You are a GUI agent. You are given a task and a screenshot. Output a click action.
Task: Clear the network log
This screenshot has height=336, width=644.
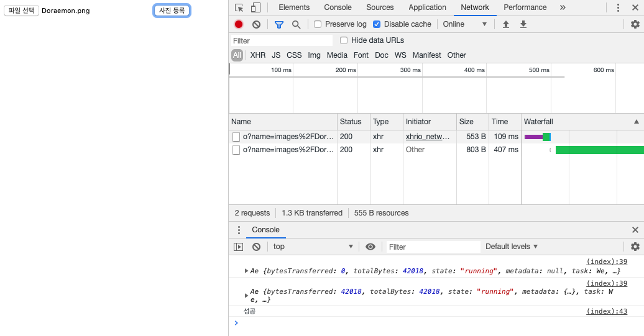point(256,25)
